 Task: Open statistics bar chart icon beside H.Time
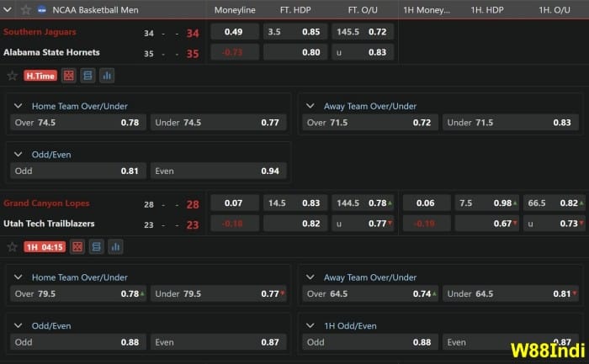pos(107,76)
